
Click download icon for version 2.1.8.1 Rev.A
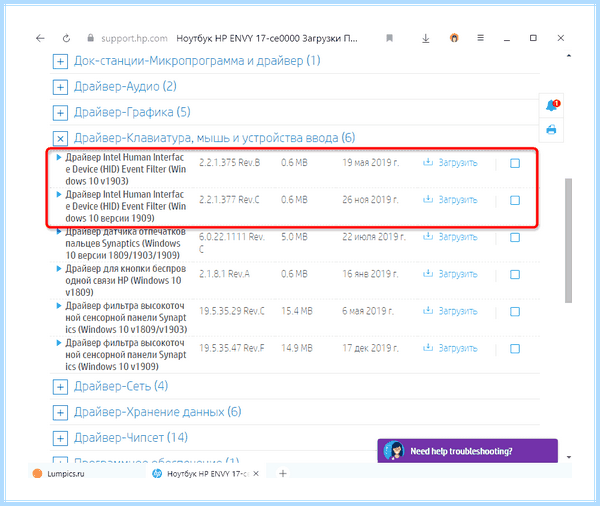coord(428,274)
